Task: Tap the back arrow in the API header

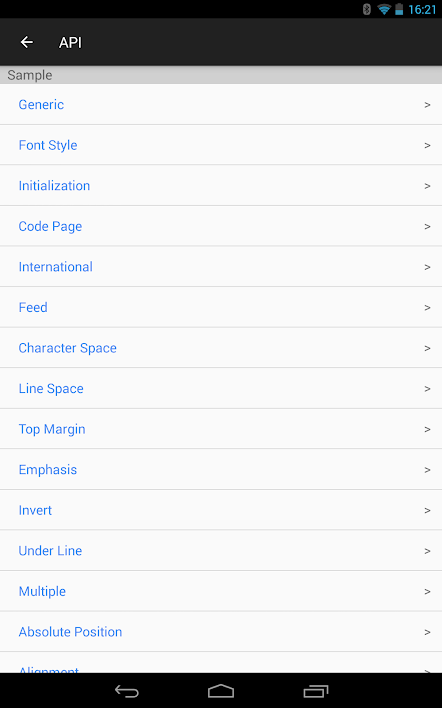Action: coord(27,42)
